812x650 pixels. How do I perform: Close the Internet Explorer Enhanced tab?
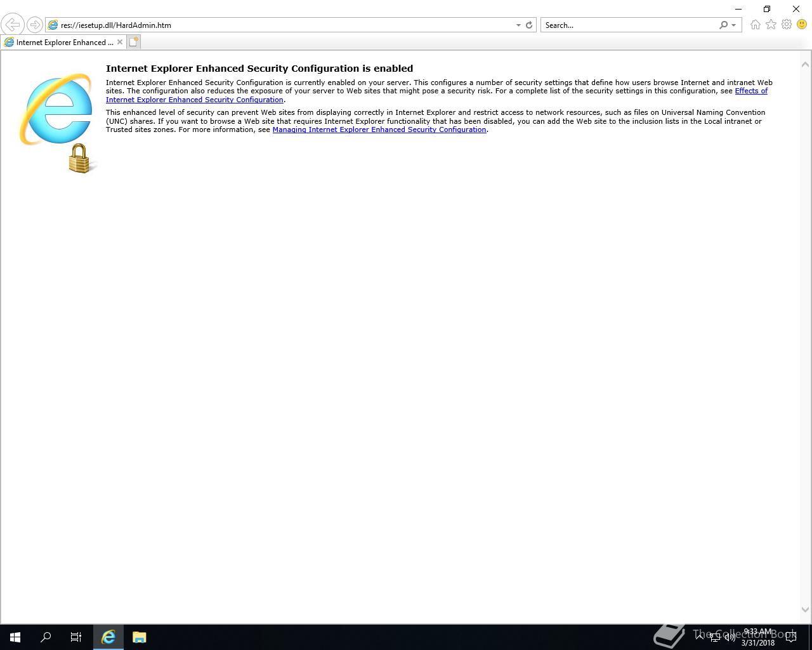pyautogui.click(x=120, y=42)
